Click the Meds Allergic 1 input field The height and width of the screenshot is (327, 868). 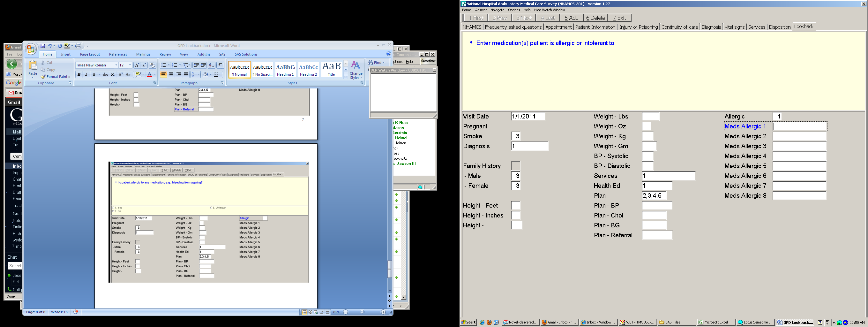(x=800, y=126)
